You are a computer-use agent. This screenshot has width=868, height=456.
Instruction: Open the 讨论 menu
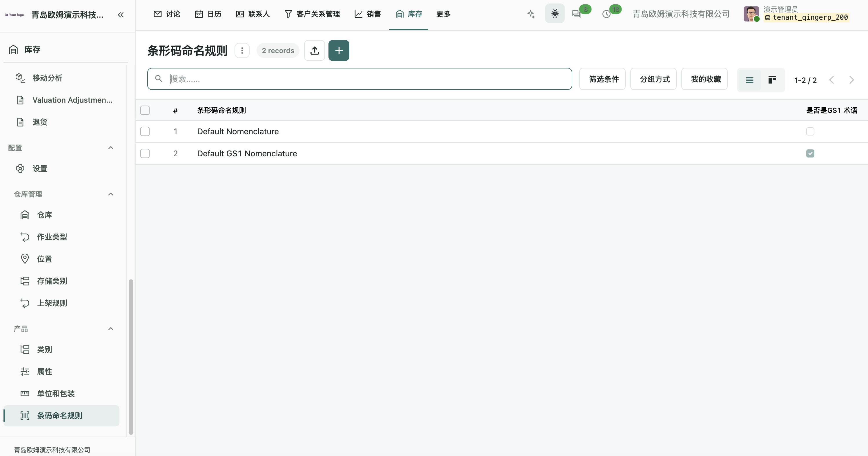pyautogui.click(x=167, y=14)
